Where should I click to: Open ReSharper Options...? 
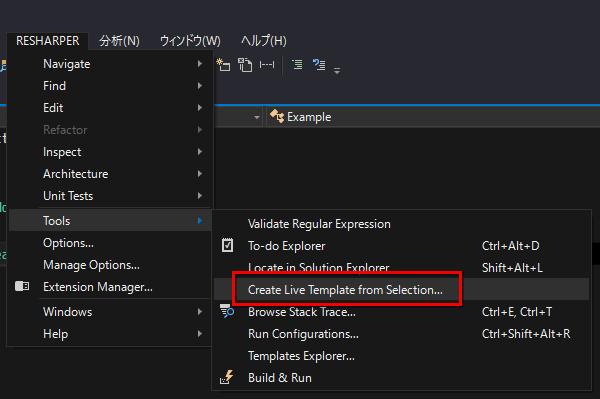pyautogui.click(x=110, y=243)
